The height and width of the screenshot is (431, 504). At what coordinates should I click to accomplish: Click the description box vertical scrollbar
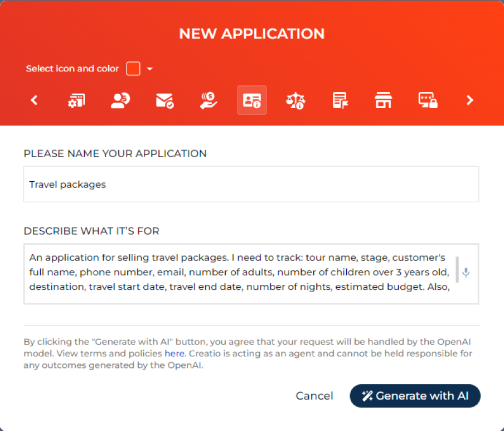(x=457, y=269)
